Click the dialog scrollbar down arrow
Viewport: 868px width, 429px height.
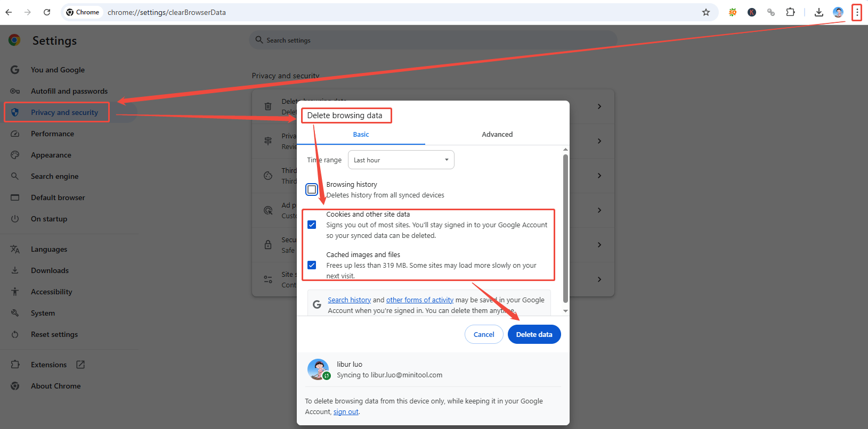pyautogui.click(x=565, y=311)
